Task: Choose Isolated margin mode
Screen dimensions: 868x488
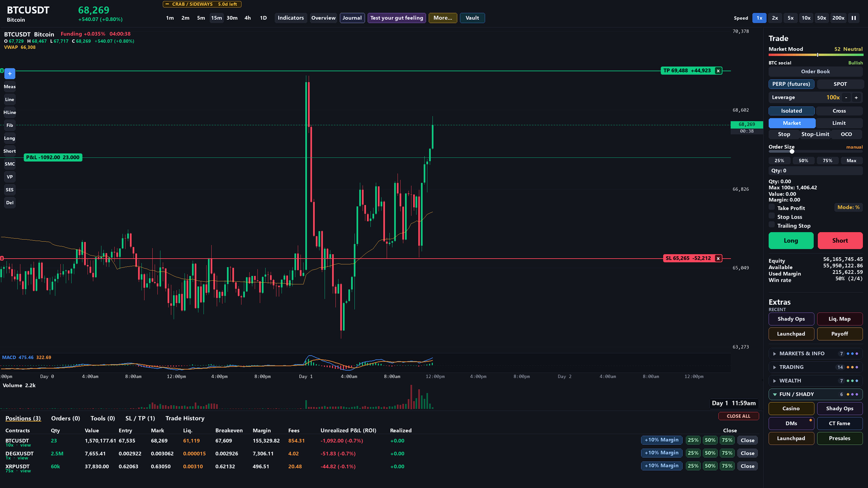Action: tap(791, 111)
